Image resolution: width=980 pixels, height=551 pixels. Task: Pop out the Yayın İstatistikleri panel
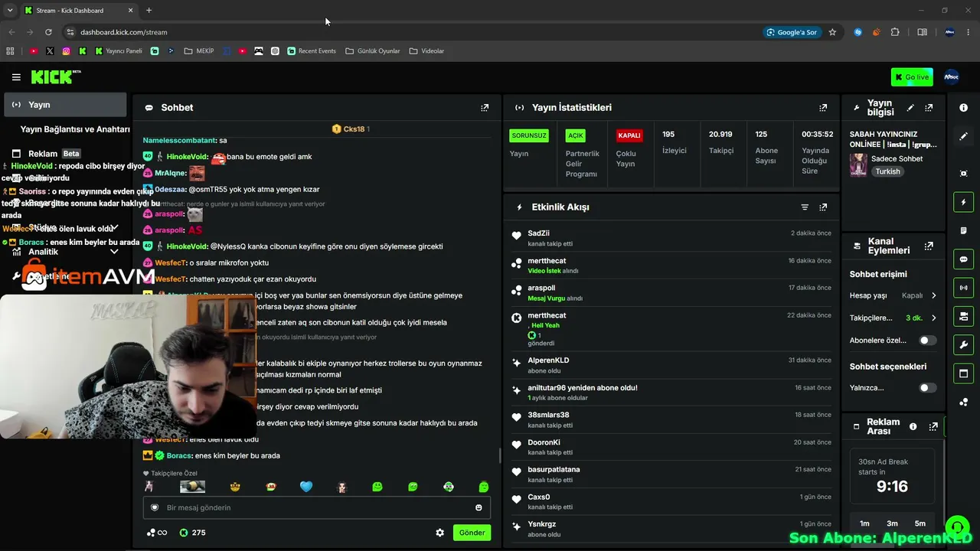(823, 108)
